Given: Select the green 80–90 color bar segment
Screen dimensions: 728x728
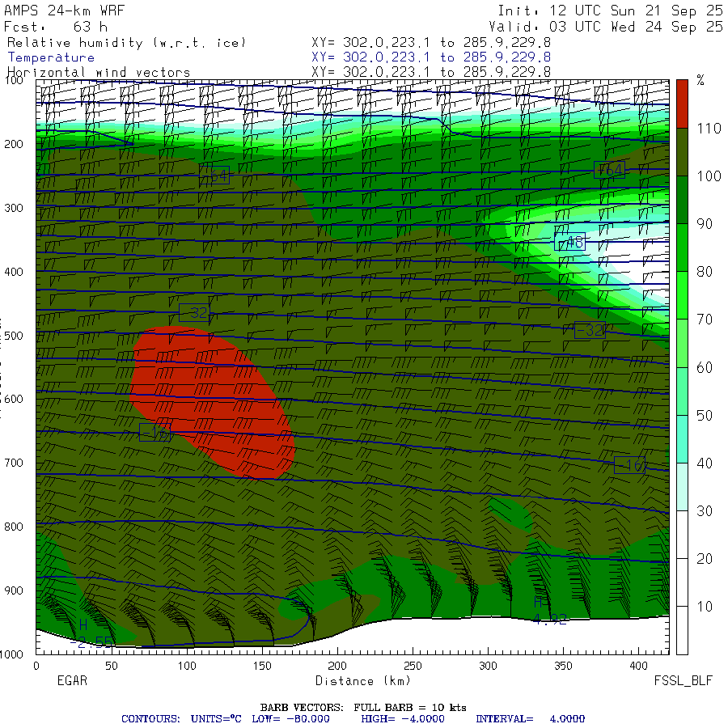Looking at the screenshot, I should click(682, 248).
